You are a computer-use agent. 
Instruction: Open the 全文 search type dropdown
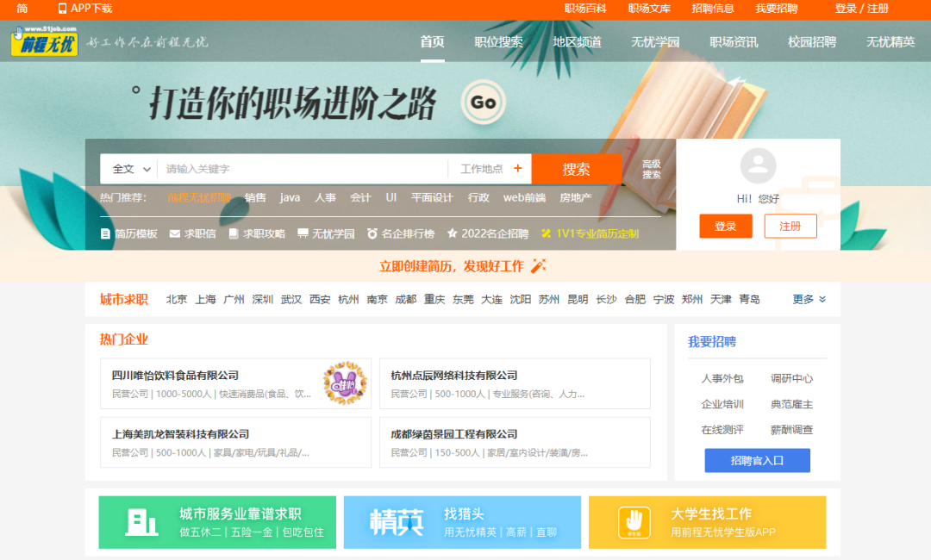tap(131, 169)
